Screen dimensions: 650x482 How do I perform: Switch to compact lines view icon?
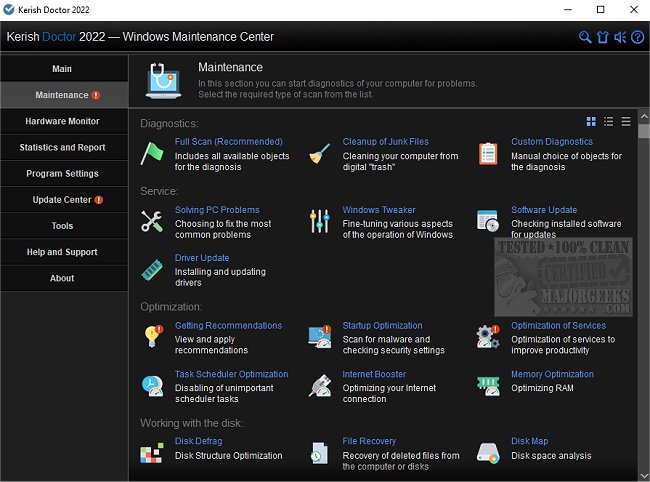click(x=626, y=121)
